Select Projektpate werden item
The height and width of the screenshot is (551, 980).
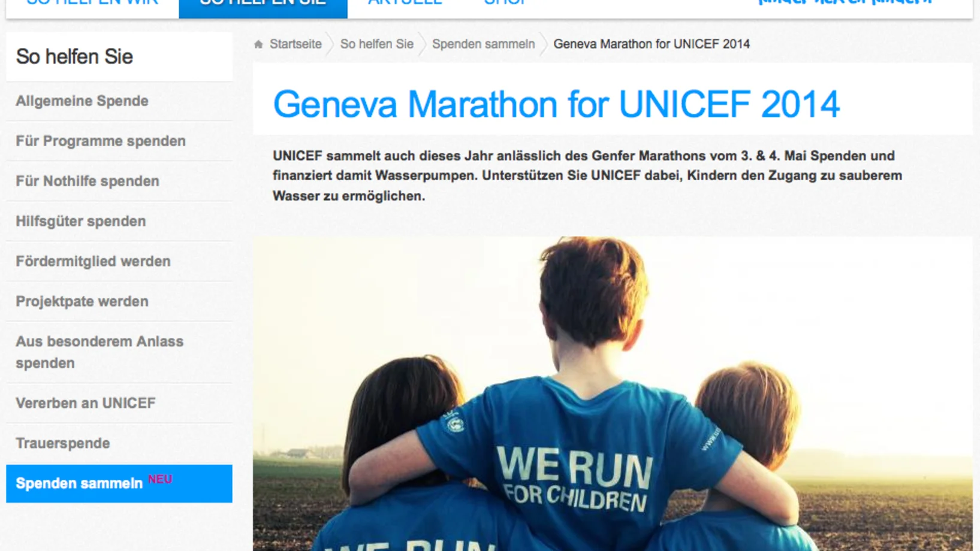(119, 302)
